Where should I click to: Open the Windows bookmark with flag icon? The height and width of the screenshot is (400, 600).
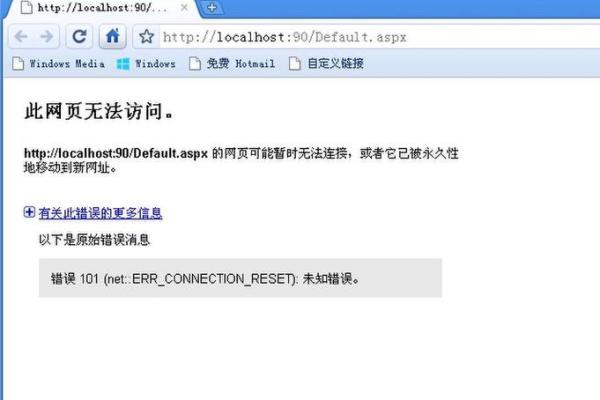pyautogui.click(x=146, y=64)
